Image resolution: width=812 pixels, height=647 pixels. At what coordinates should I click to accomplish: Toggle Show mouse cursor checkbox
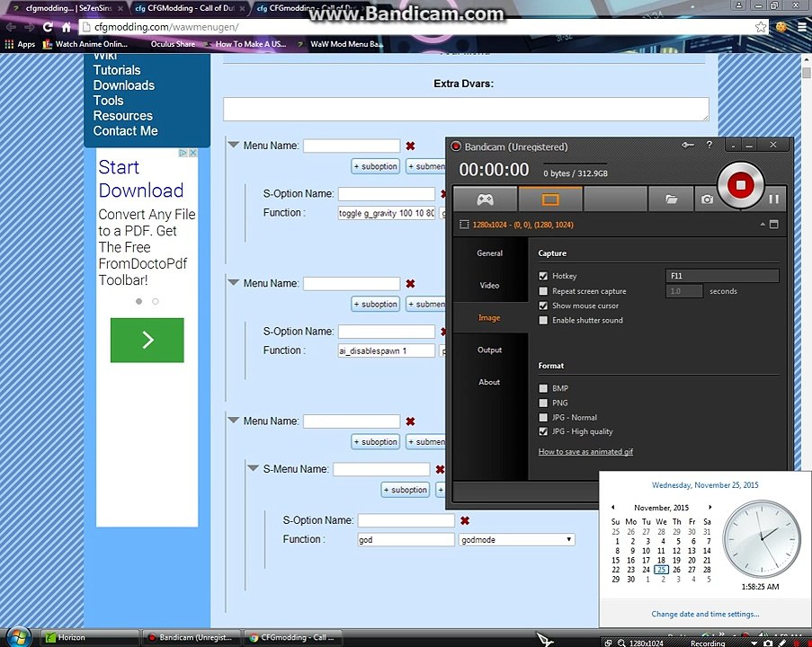543,306
